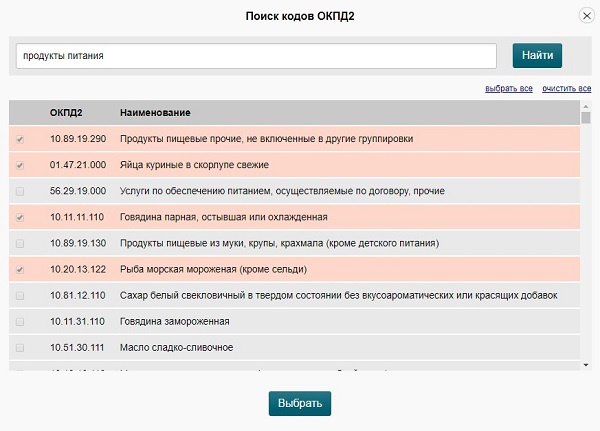Click the Наименование column header
The width and height of the screenshot is (600, 431).
[x=155, y=113]
